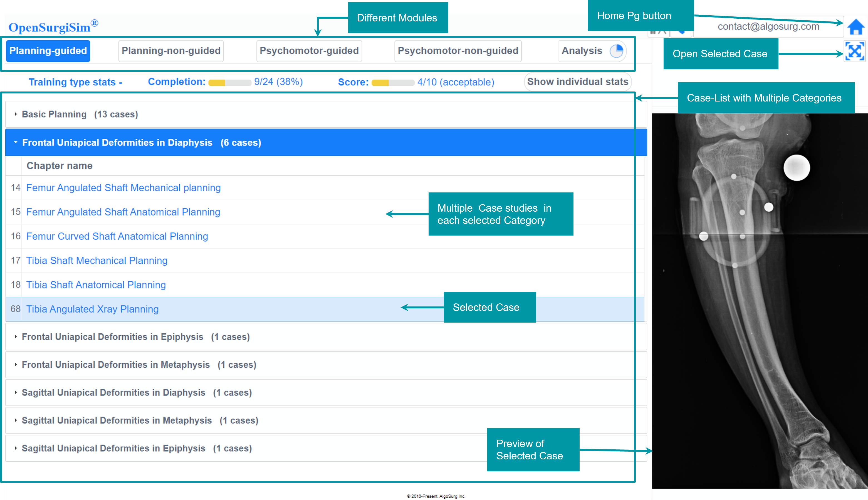The image size is (868, 500).
Task: Switch to Psychomotor-guided module
Action: coord(309,51)
